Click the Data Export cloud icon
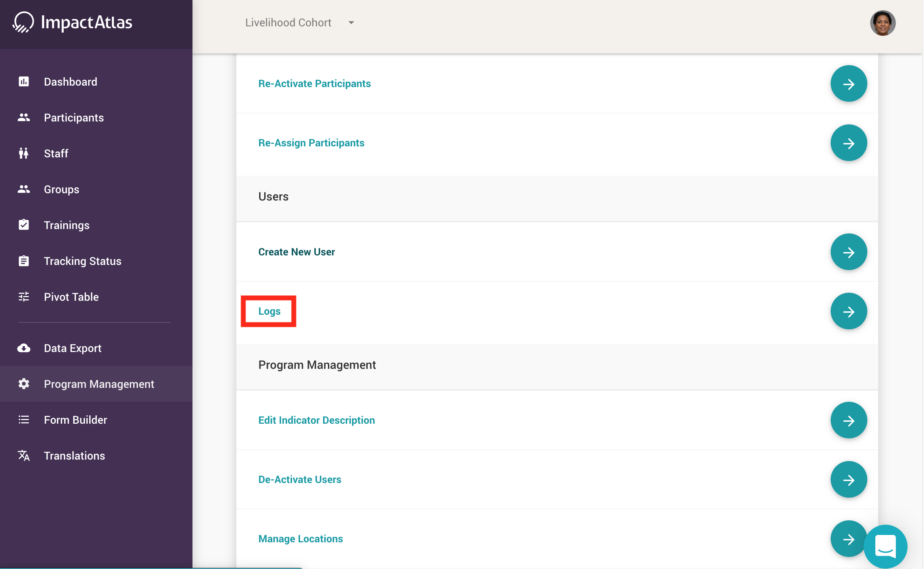This screenshot has width=924, height=569. click(x=23, y=348)
